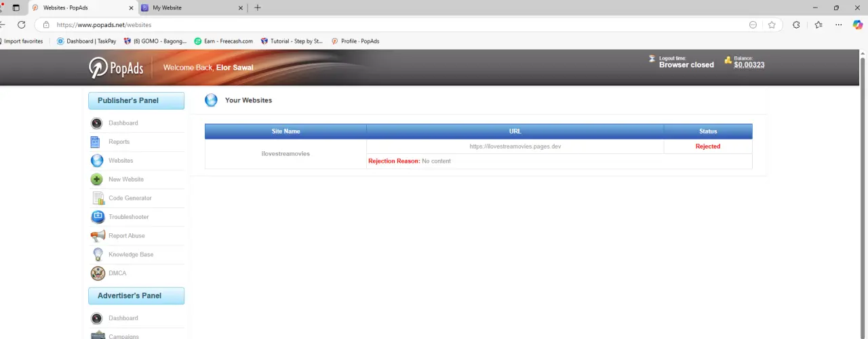The height and width of the screenshot is (339, 868).
Task: Click the DMCA seal icon
Action: 98,273
